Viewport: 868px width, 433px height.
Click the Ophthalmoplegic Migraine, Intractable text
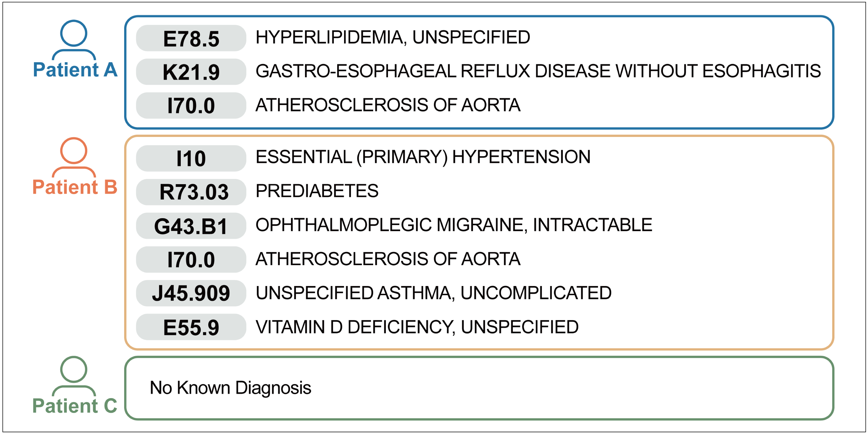click(x=454, y=225)
